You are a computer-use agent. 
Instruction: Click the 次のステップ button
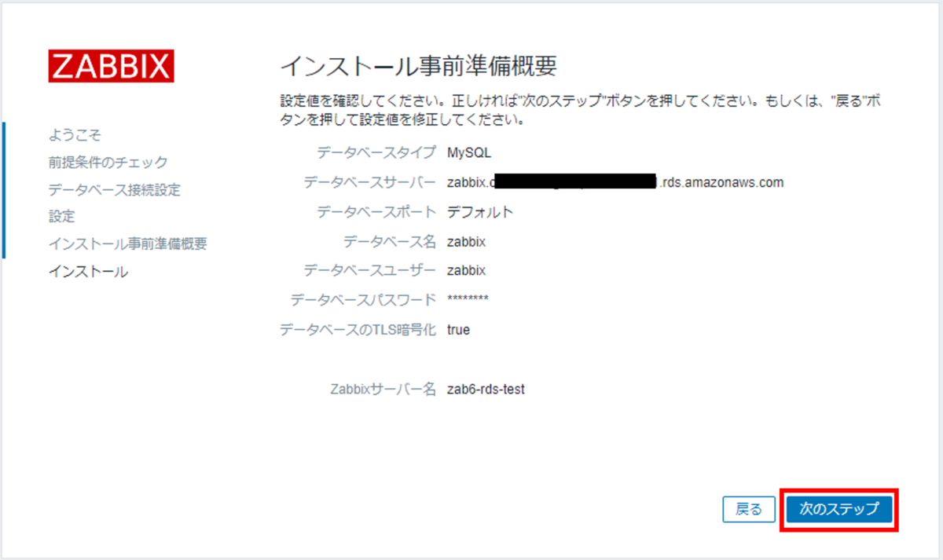pyautogui.click(x=839, y=509)
